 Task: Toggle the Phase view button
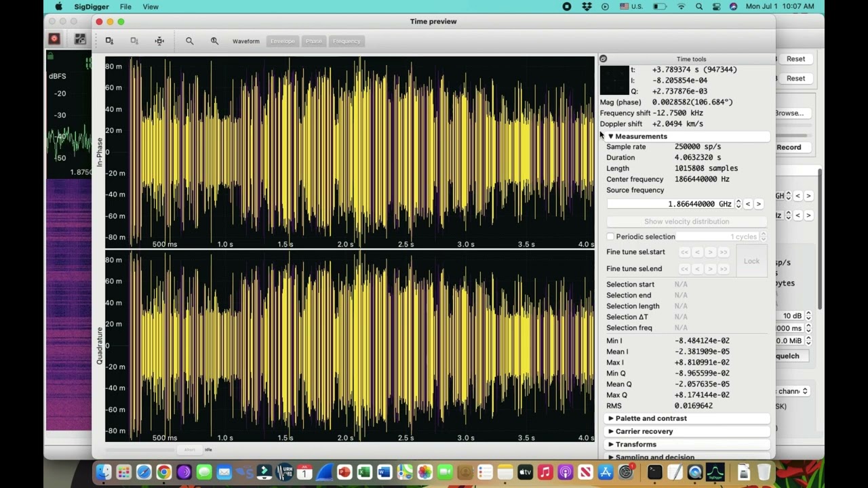(313, 41)
